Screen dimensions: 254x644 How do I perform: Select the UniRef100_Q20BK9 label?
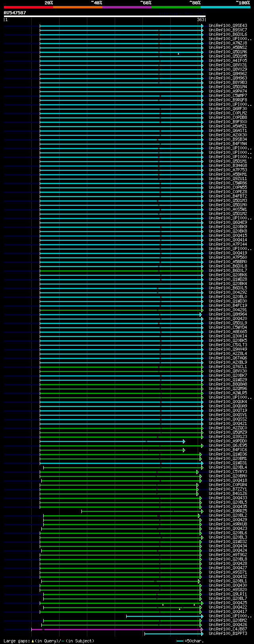click(228, 227)
